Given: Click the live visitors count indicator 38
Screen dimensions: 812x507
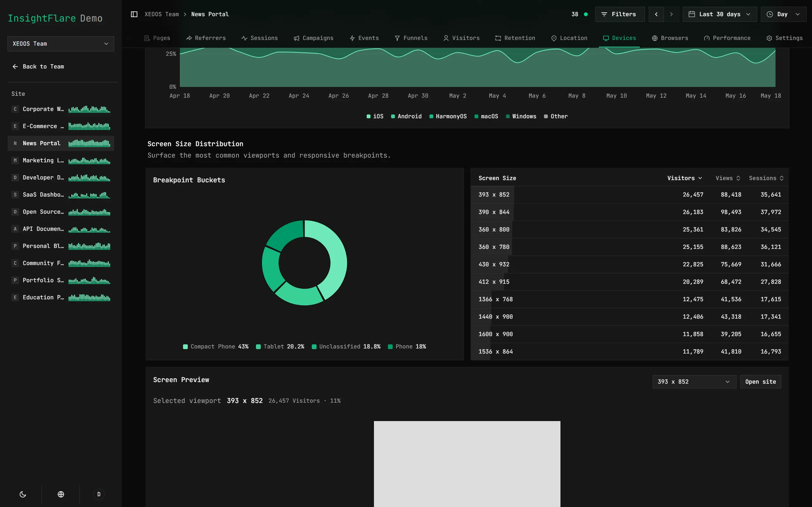Looking at the screenshot, I should (x=579, y=14).
